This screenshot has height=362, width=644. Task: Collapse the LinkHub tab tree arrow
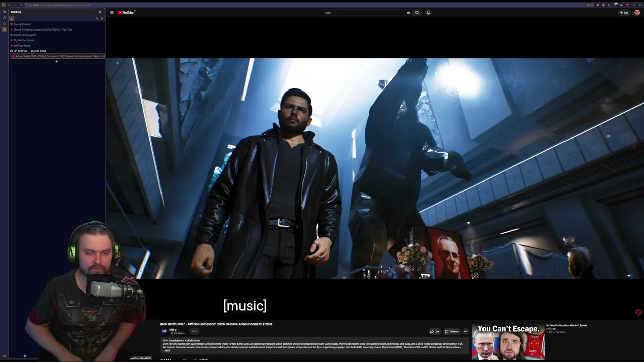pos(12,51)
